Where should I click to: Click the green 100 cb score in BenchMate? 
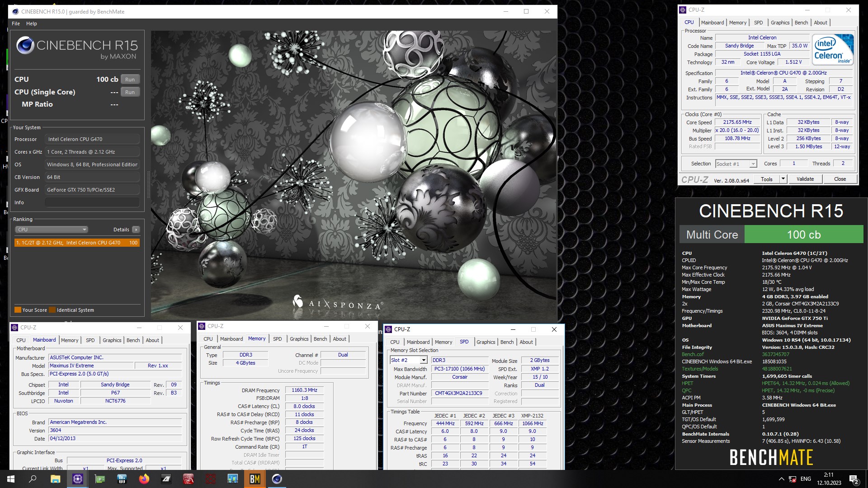[x=803, y=235]
